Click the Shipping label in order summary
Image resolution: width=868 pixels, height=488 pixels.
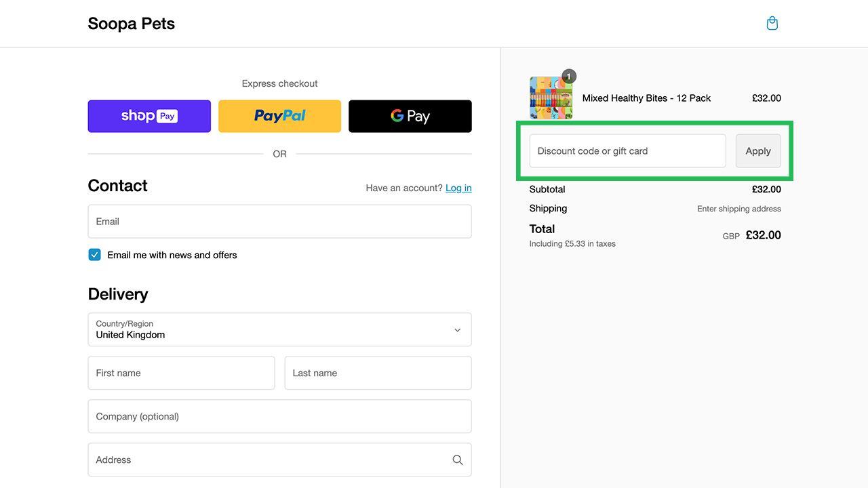[548, 208]
